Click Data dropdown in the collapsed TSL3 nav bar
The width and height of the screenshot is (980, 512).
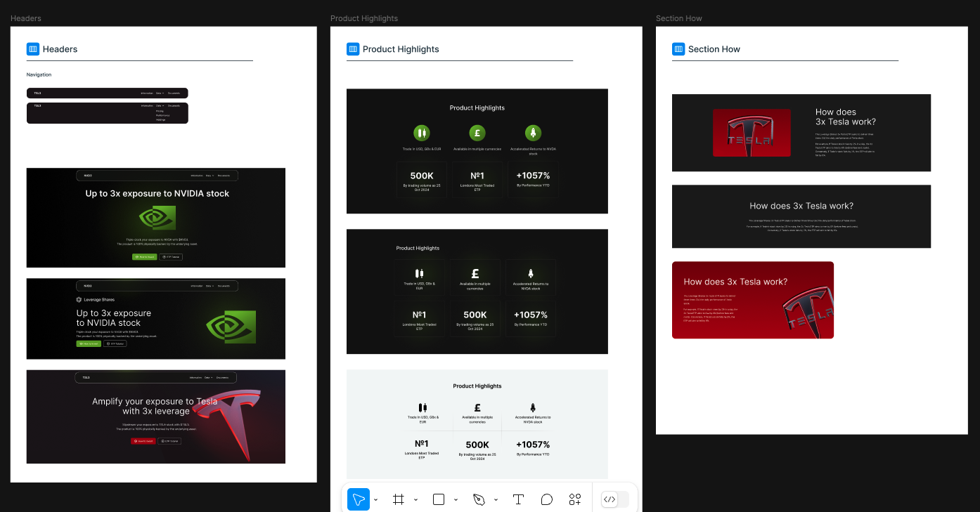pos(160,93)
